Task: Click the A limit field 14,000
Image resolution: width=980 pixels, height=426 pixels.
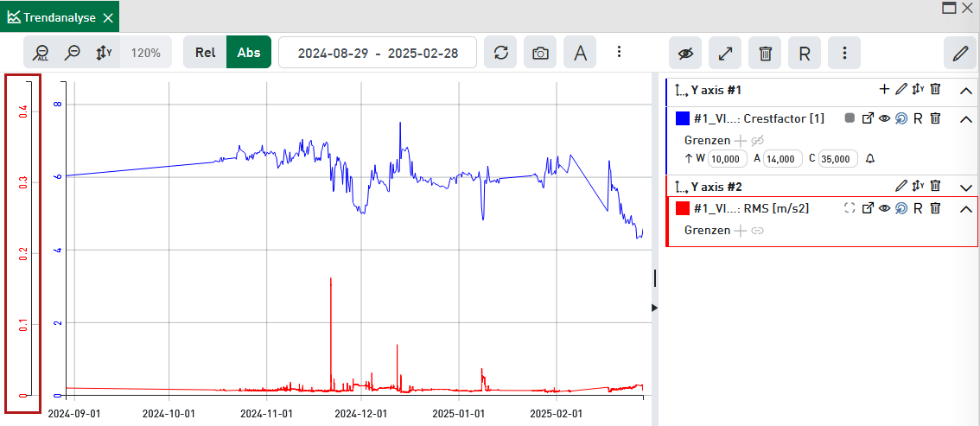Action: 782,159
